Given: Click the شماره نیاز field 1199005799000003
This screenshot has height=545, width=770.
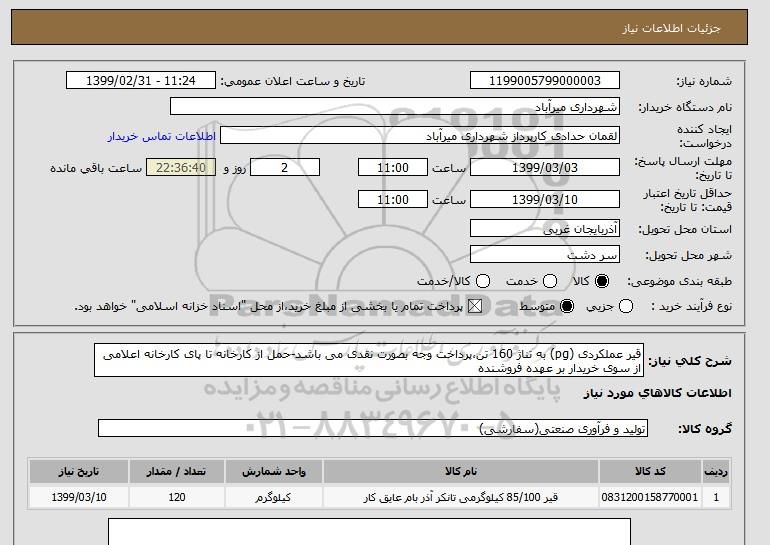Looking at the screenshot, I should coord(545,81).
